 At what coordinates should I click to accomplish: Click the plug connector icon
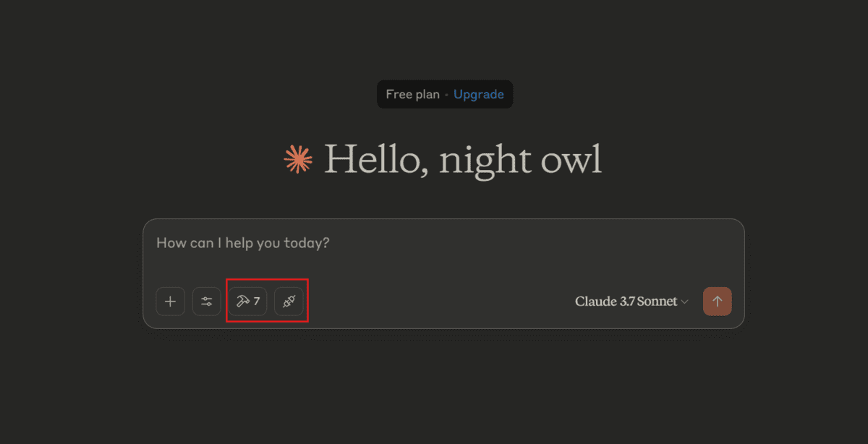(x=289, y=302)
